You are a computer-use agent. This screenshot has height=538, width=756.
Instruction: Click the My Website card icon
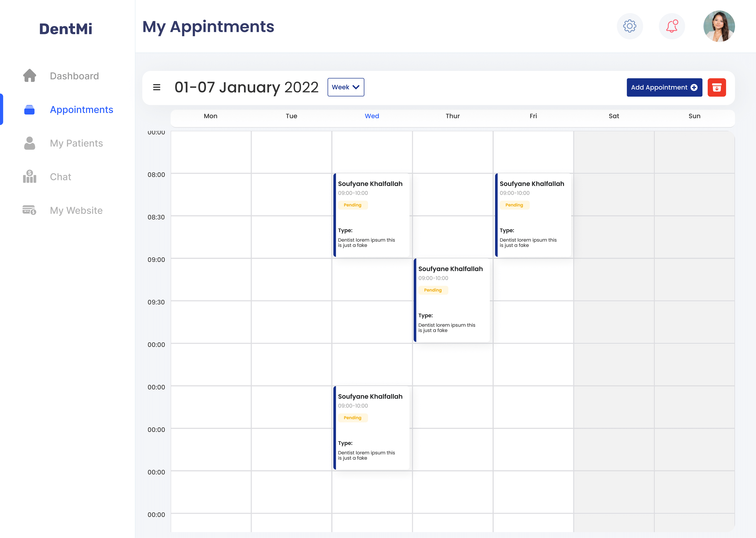point(29,210)
